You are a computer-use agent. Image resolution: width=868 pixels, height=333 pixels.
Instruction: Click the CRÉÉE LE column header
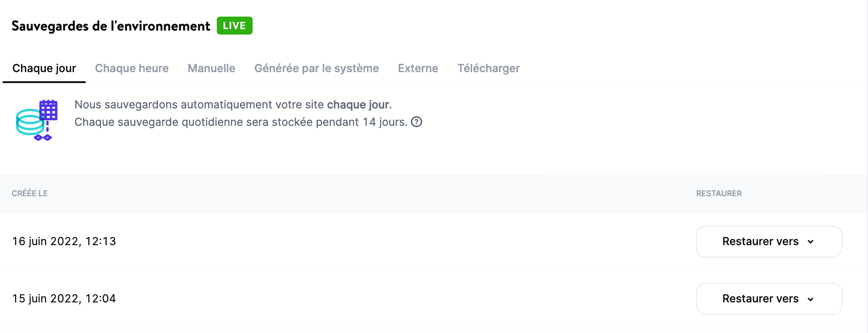[x=30, y=194]
